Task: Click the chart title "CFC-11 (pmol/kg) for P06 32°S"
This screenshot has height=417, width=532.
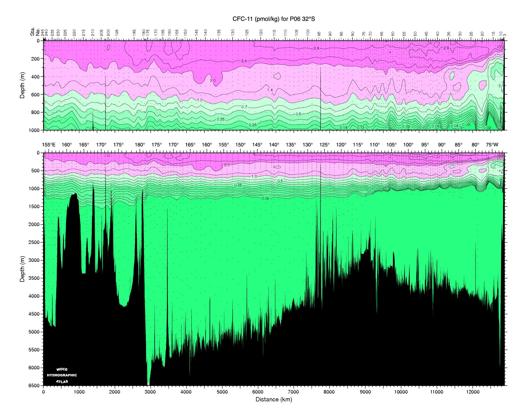Action: tap(273, 19)
